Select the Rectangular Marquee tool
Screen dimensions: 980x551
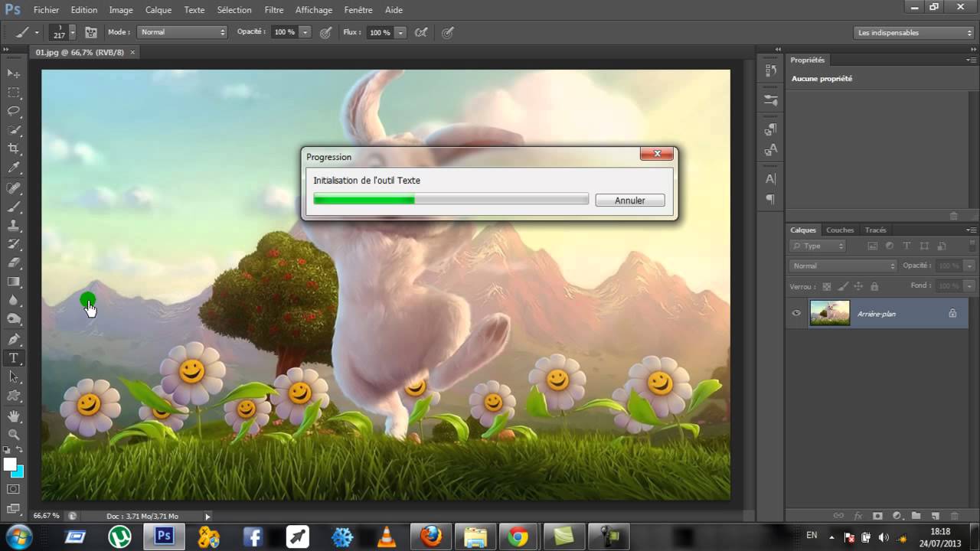14,92
